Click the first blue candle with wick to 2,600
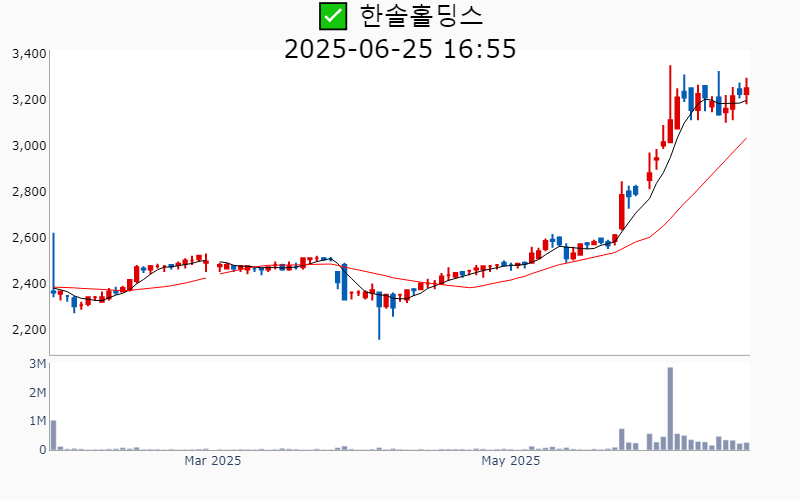Viewport: 800px width, 500px height. 54,265
